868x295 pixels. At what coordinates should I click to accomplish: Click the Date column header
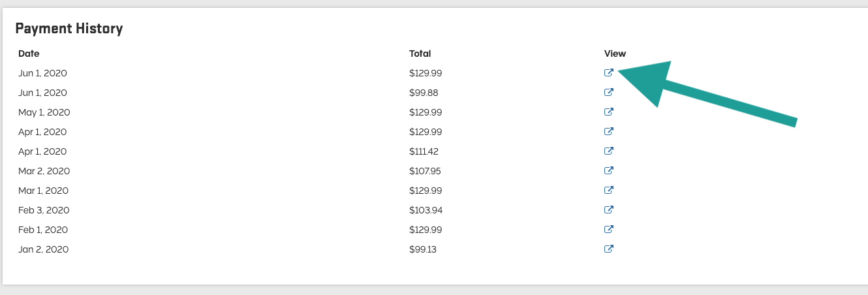[x=29, y=54]
